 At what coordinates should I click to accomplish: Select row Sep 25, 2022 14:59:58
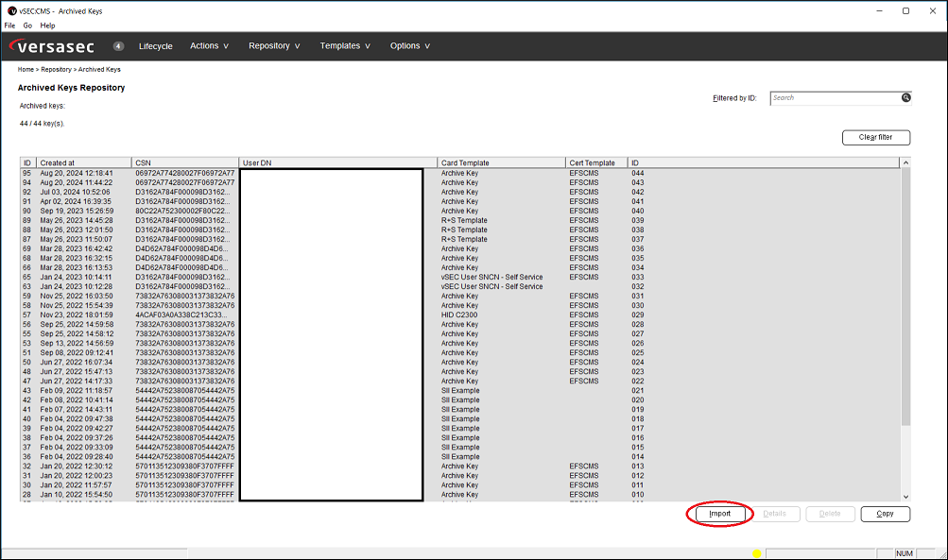click(460, 325)
